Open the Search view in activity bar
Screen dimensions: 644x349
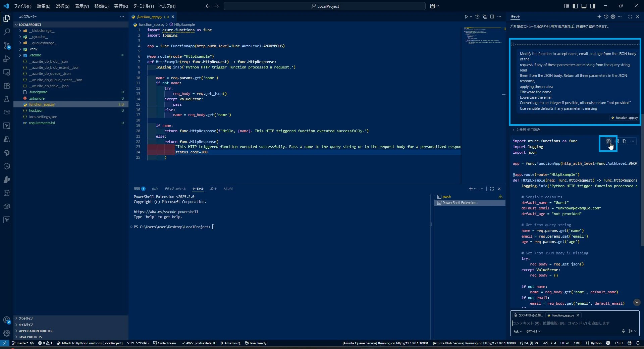[x=7, y=32]
